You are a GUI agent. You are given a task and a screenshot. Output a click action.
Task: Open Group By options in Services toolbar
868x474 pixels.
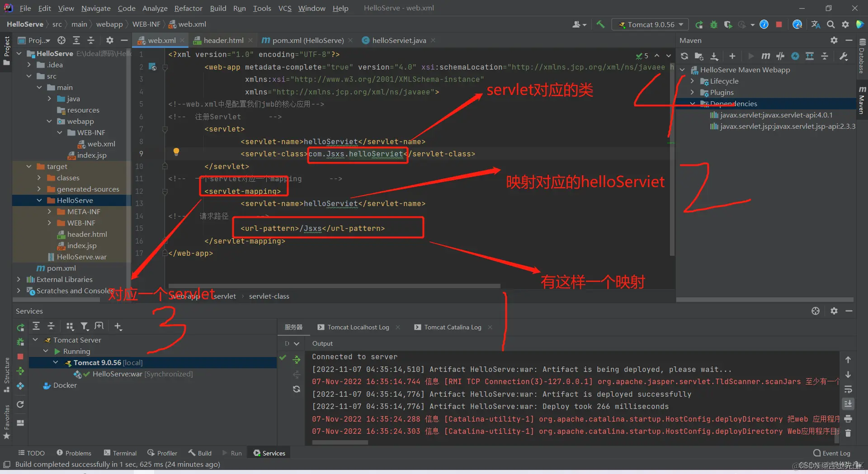[x=70, y=326]
